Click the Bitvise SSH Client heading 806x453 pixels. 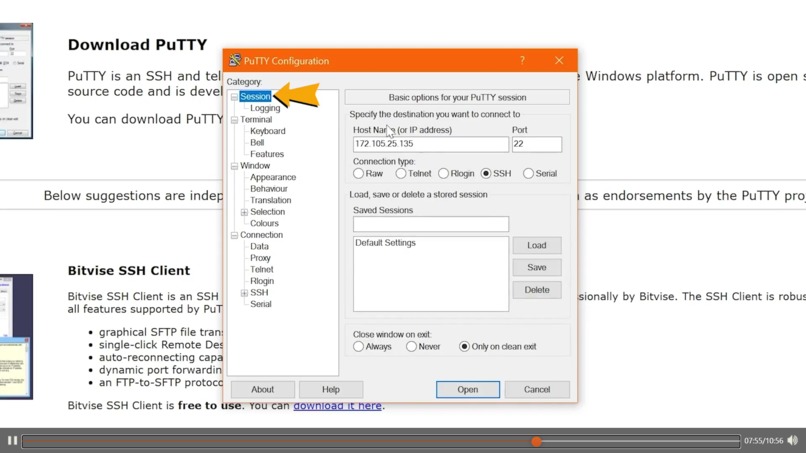[129, 271]
